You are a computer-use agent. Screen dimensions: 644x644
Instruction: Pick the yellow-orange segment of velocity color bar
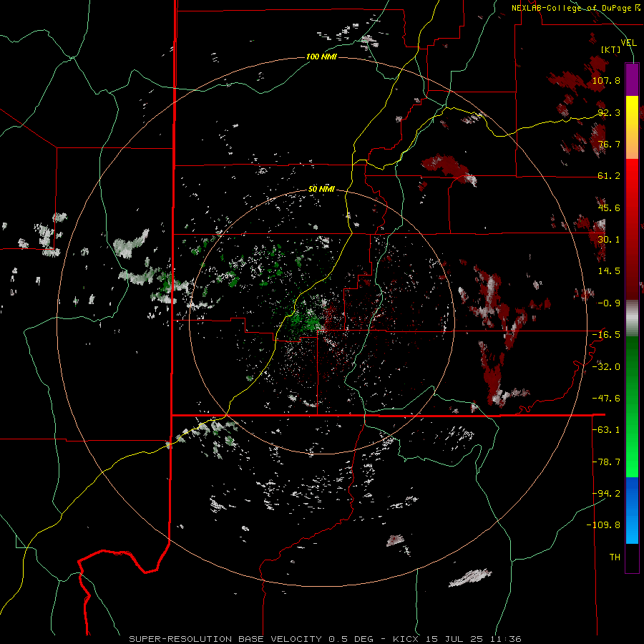tap(632, 127)
